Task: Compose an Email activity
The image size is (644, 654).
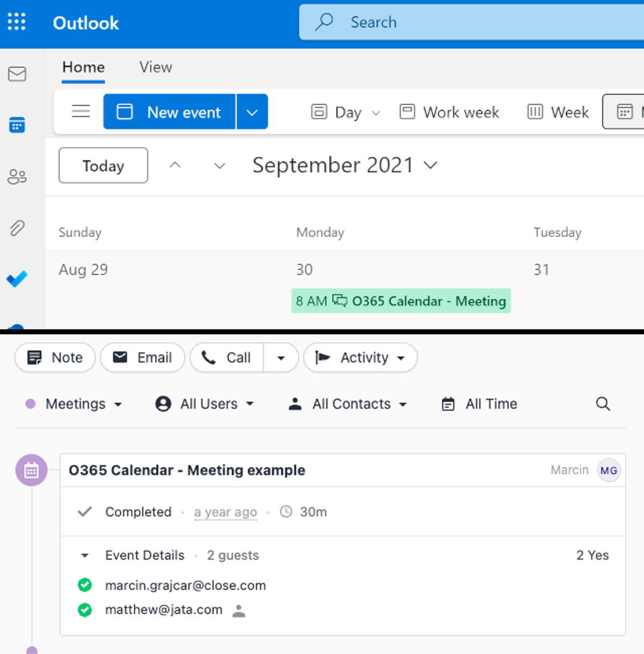Action: click(143, 357)
